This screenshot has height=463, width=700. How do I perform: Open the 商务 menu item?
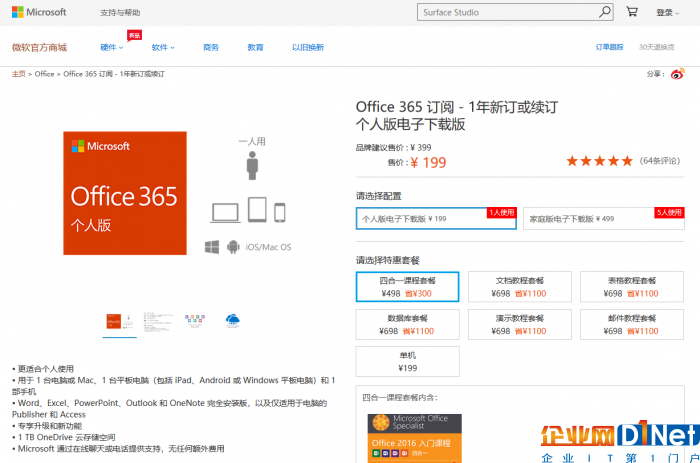(x=211, y=47)
